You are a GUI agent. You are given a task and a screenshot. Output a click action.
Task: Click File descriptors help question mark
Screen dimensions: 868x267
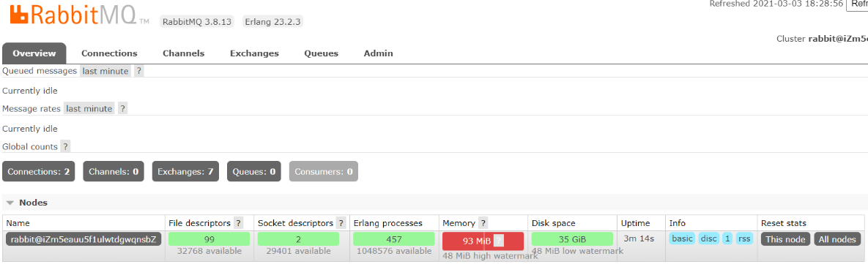point(239,223)
